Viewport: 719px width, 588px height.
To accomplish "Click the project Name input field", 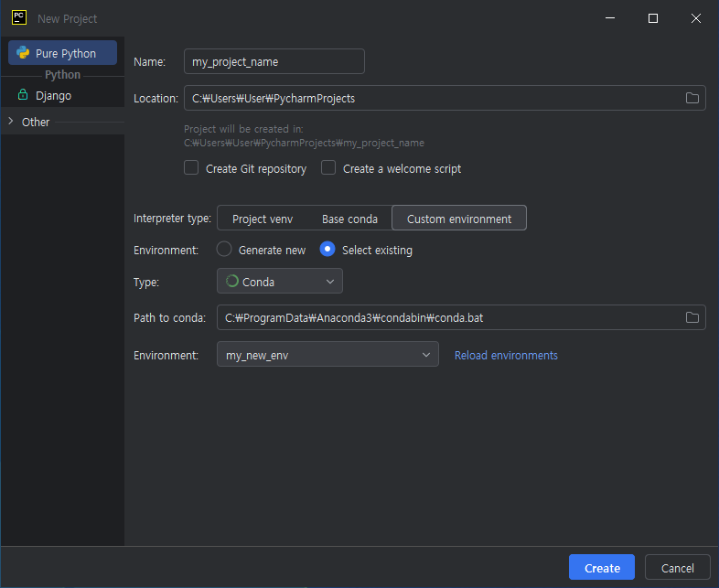I will (274, 61).
